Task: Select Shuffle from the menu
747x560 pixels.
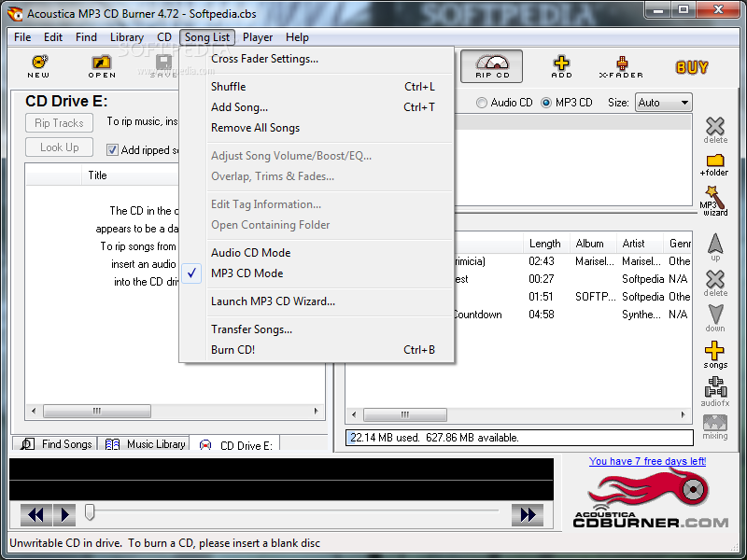Action: pos(317,87)
